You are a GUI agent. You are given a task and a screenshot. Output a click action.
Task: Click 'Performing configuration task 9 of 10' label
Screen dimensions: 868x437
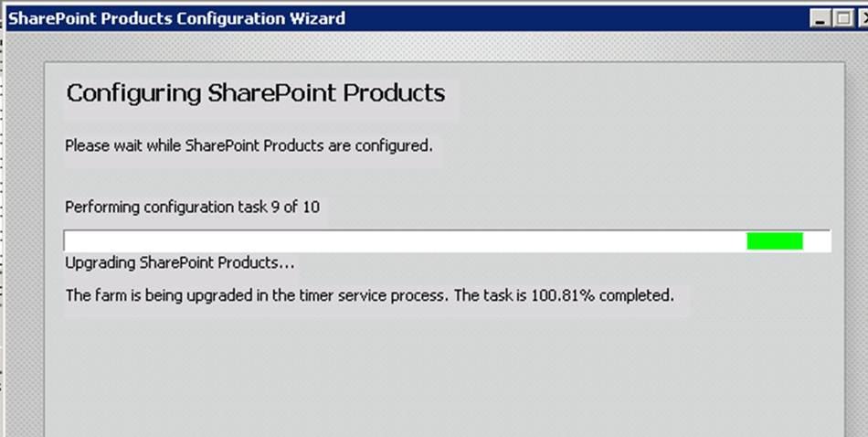tap(192, 207)
